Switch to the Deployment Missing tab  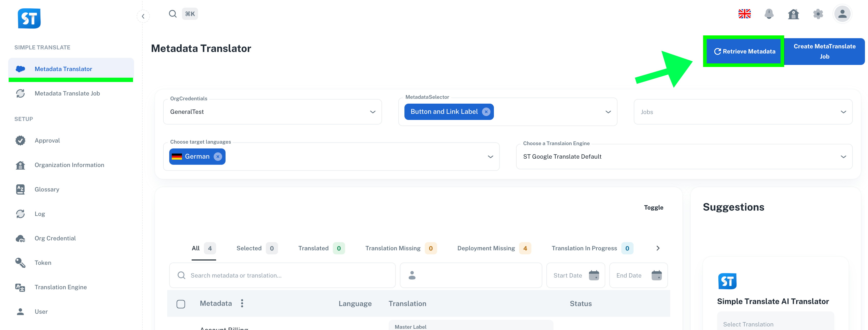pos(486,248)
